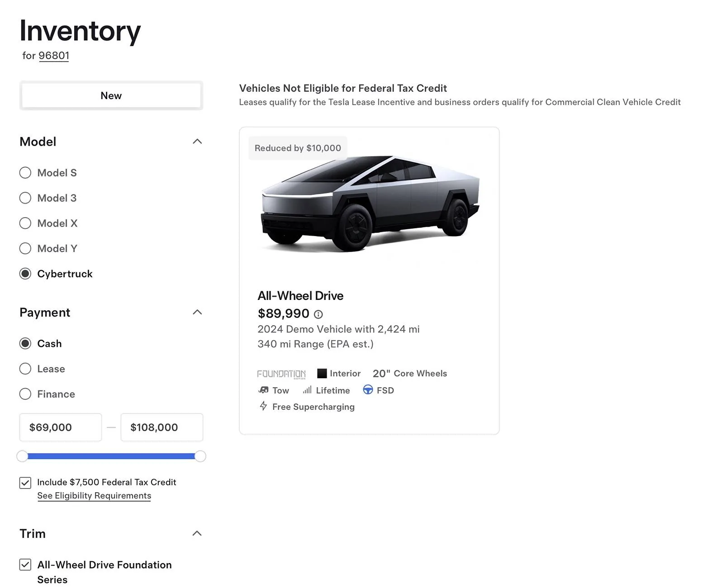This screenshot has height=588, width=712.
Task: Click the Lifetime label text
Action: point(333,390)
